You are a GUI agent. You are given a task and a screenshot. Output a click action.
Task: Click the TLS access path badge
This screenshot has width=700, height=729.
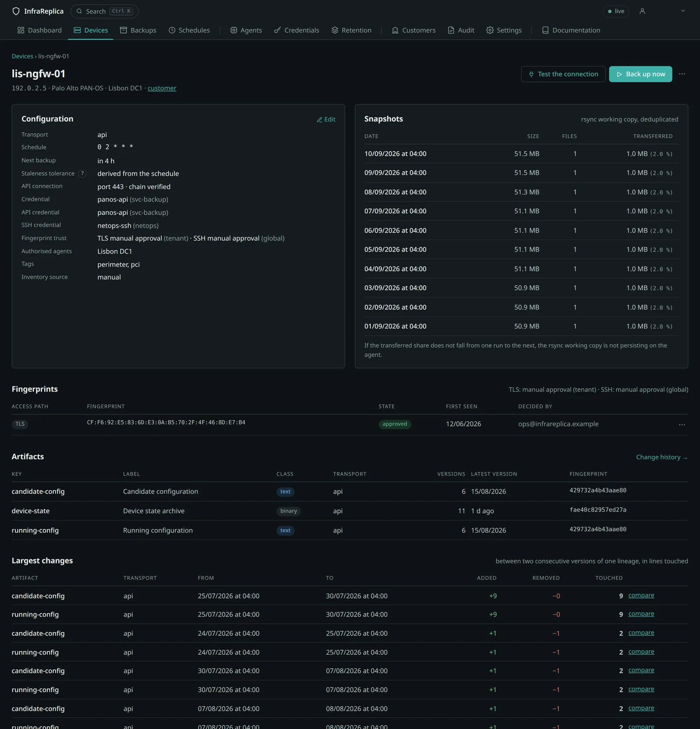tap(20, 424)
